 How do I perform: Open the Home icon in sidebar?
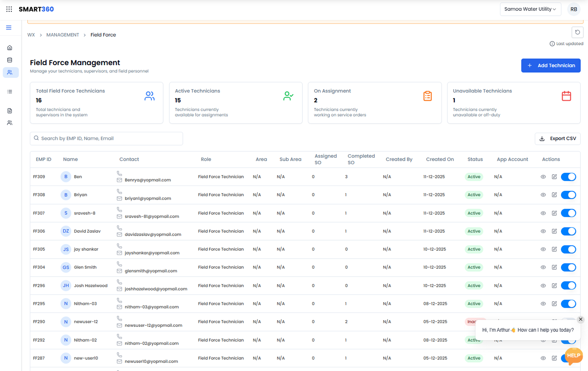[10, 48]
